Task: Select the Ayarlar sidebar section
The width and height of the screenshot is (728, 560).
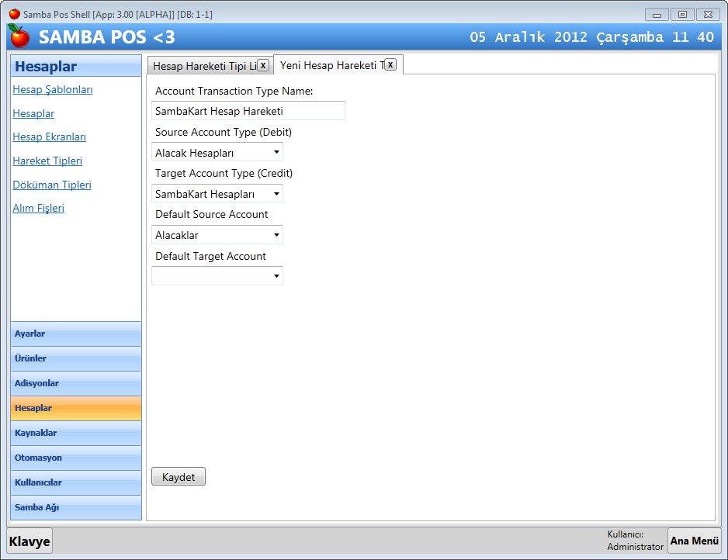Action: tap(76, 334)
